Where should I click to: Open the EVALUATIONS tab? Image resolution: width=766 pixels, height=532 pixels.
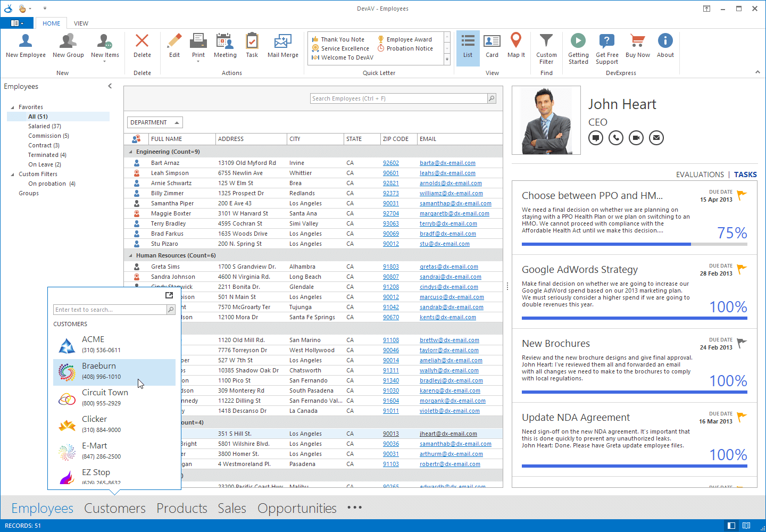click(700, 174)
